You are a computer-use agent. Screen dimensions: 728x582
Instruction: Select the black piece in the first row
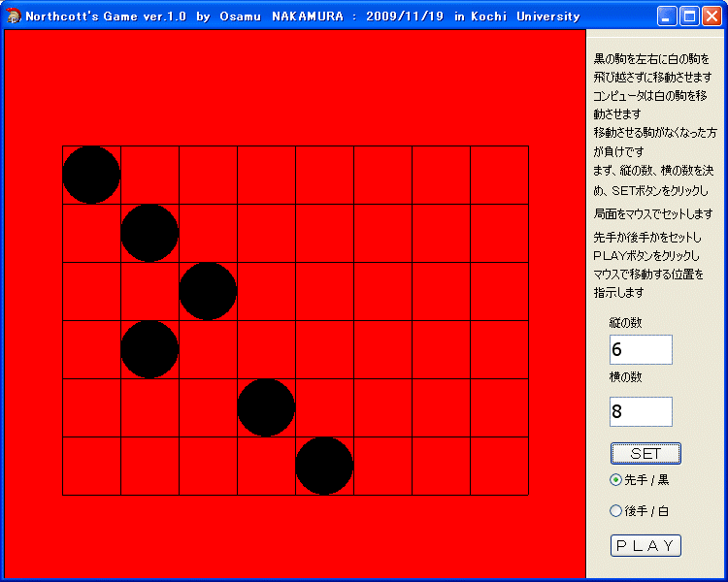(x=91, y=175)
